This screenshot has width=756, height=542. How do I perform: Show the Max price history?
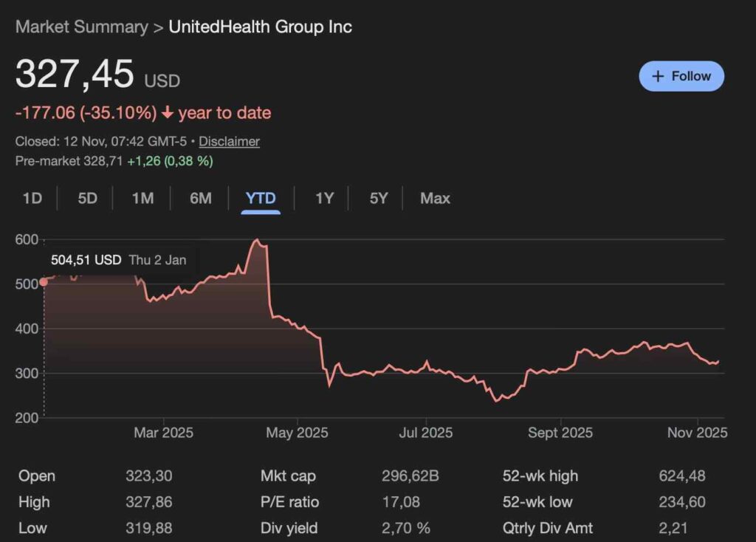click(x=435, y=198)
